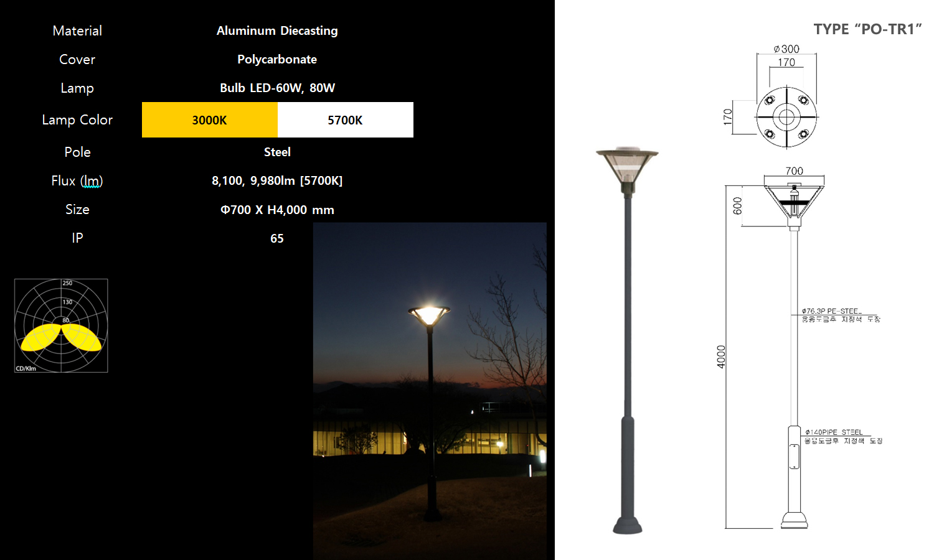Select the rendered street lamp pole image
This screenshot has width=934, height=560.
[x=628, y=340]
